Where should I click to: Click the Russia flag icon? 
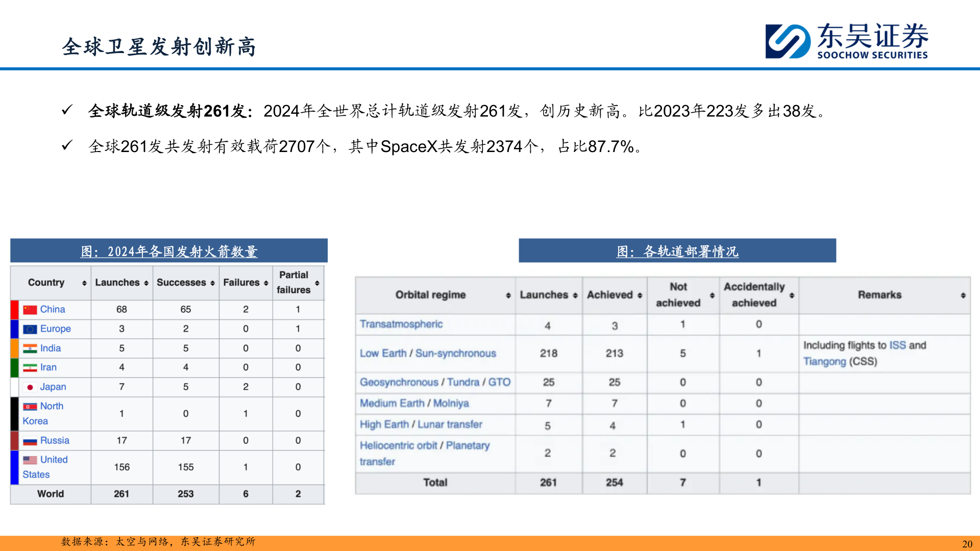[29, 440]
